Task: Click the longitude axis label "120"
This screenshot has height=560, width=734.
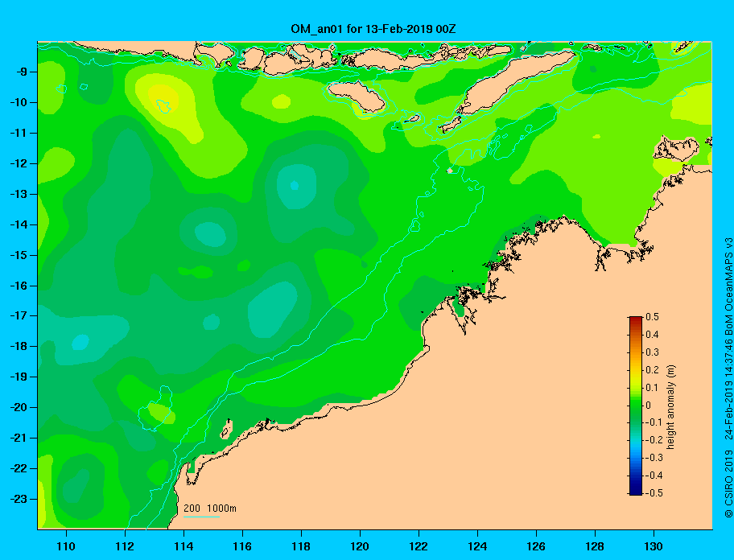Action: tap(360, 546)
